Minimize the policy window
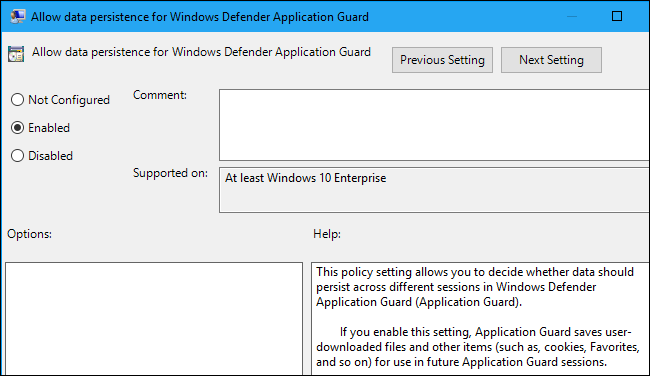 [x=572, y=17]
